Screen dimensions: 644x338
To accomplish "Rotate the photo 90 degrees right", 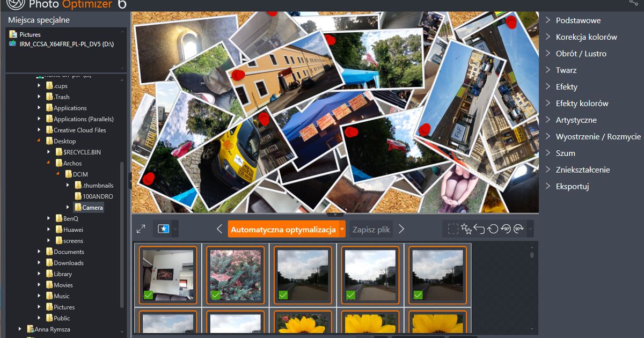I will coord(518,229).
